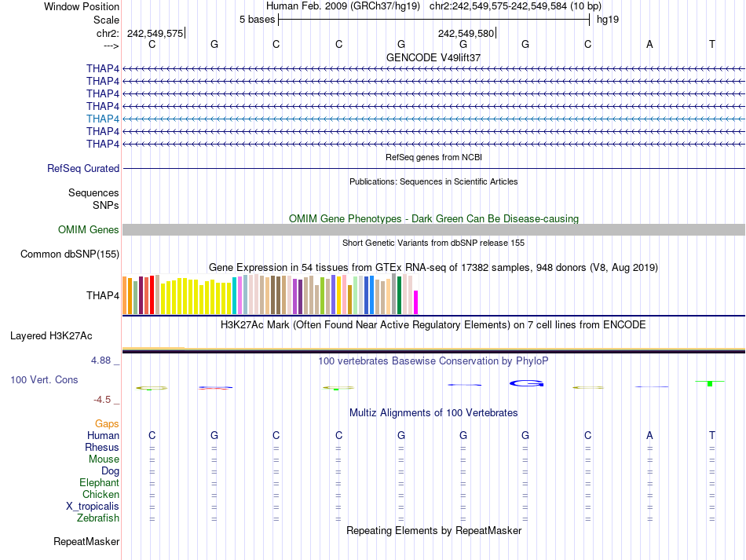Click the Multiz Alignments of 100 Vertebrates title
This screenshot has width=746, height=560.
[x=433, y=413]
